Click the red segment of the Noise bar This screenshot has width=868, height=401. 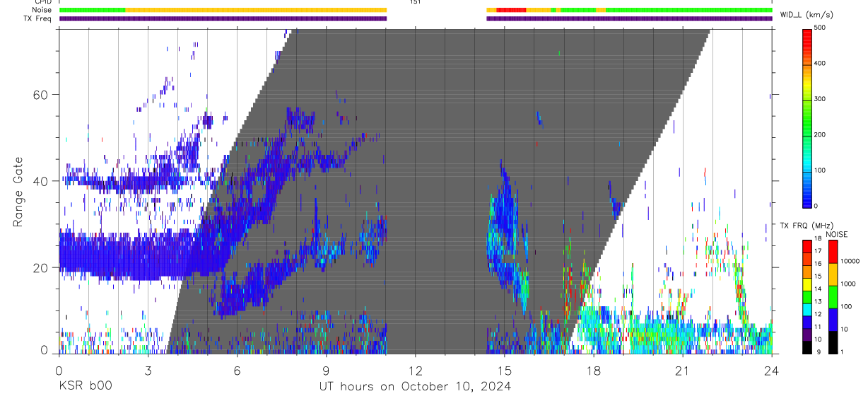coord(511,10)
